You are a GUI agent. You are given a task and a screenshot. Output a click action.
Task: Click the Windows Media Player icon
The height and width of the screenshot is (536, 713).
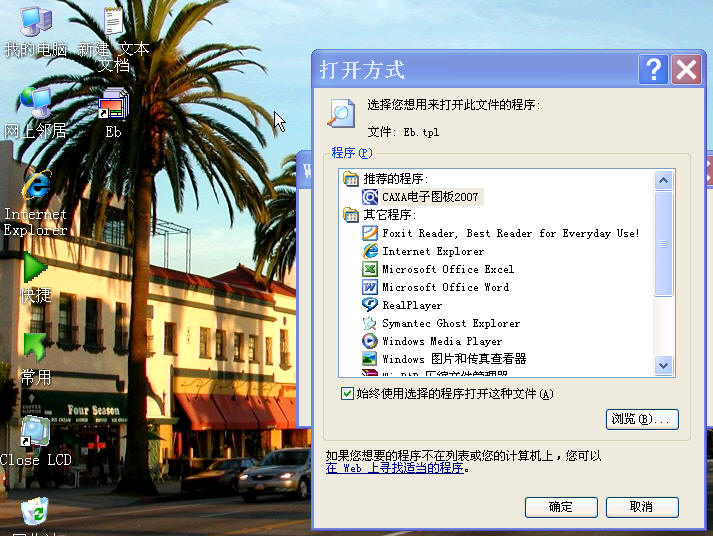pos(370,341)
